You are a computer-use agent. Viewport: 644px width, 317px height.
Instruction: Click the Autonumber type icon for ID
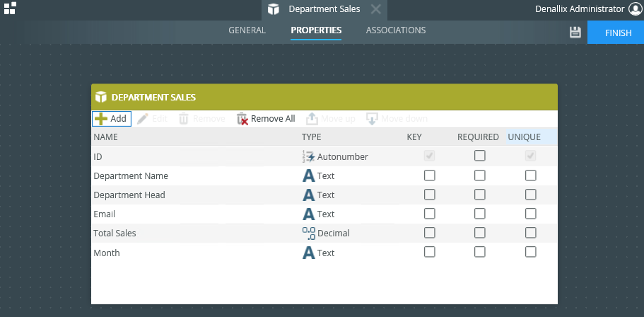coord(308,156)
